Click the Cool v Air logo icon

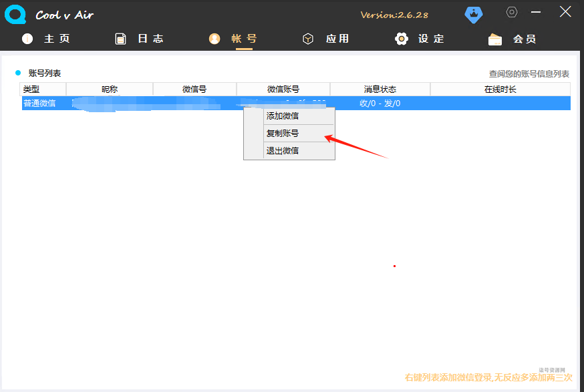(15, 15)
